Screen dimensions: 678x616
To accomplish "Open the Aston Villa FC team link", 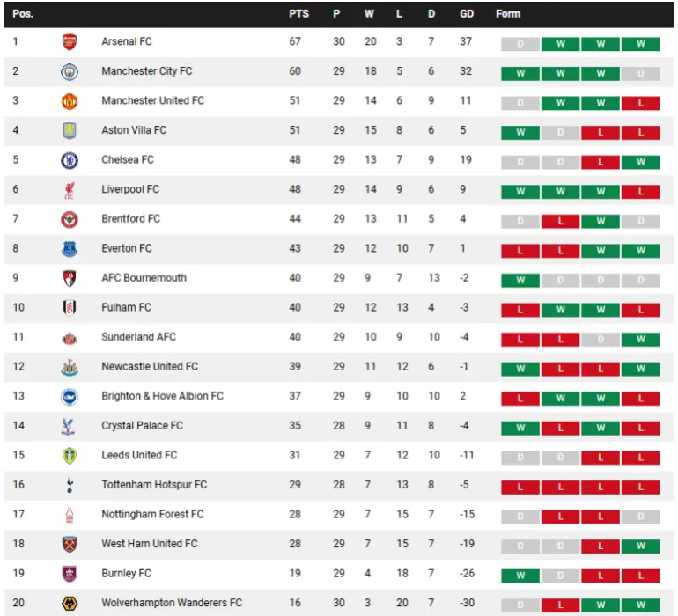I will point(134,130).
